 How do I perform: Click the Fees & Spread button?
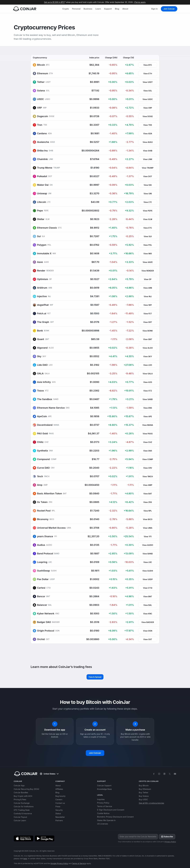click(95, 677)
